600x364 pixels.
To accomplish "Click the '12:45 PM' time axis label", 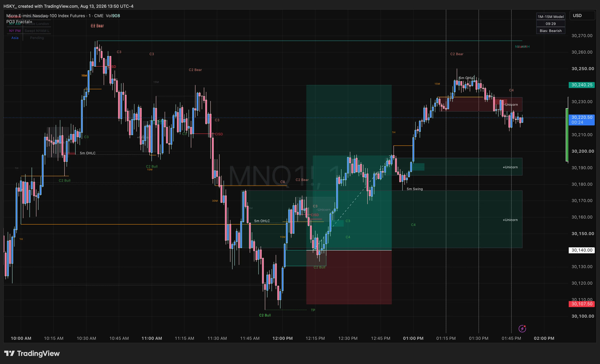I will (381, 338).
